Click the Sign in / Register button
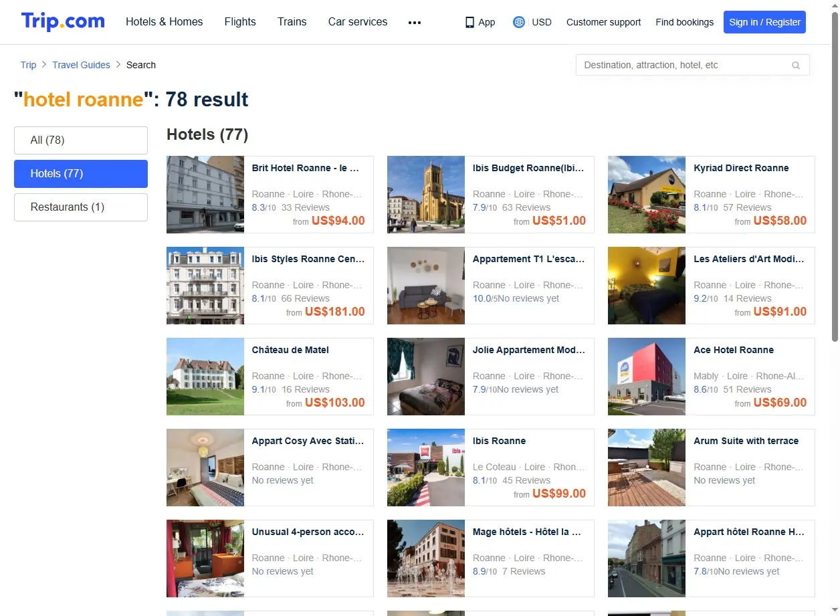The image size is (840, 616). tap(764, 22)
